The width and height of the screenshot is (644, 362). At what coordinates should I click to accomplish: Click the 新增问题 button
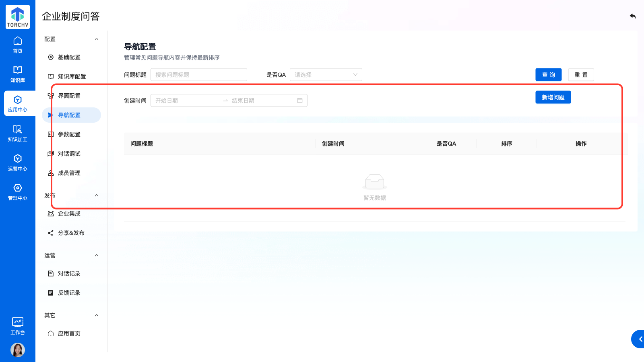[553, 97]
